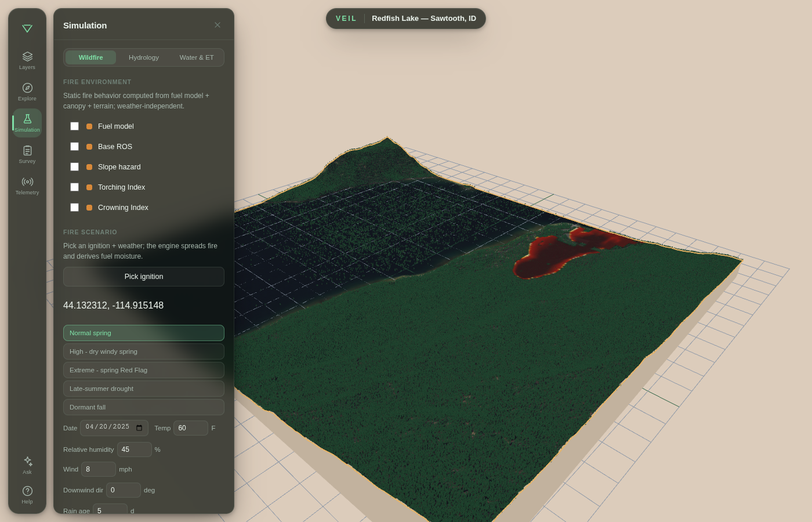Screen dimensions: 812x522
Task: Enable the Fuel model checkbox
Action: coord(74,126)
